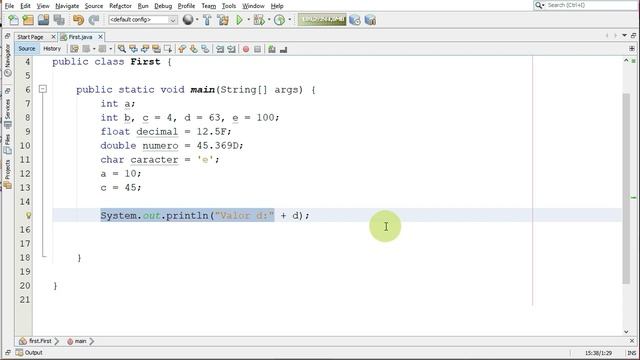The height and width of the screenshot is (360, 640).
Task: Close the Start Page tab
Action: click(53, 37)
